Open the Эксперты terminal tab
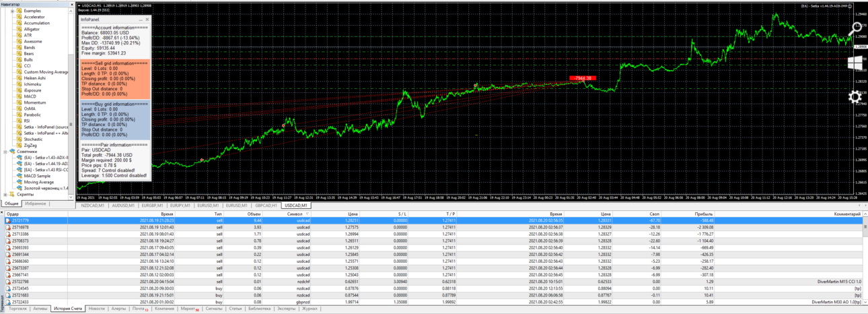Screen dimensions: 868x314 (x=286, y=309)
